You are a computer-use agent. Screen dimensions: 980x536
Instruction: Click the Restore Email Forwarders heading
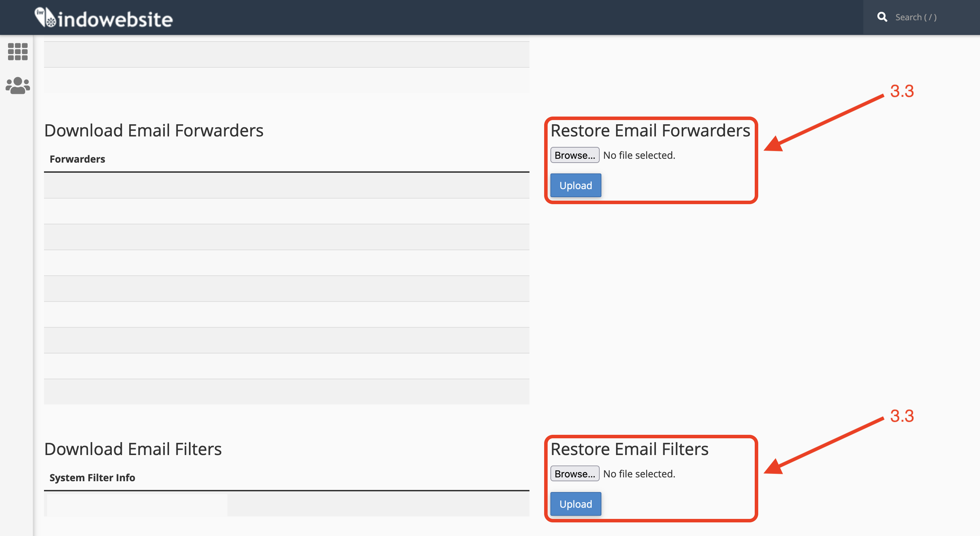tap(650, 131)
